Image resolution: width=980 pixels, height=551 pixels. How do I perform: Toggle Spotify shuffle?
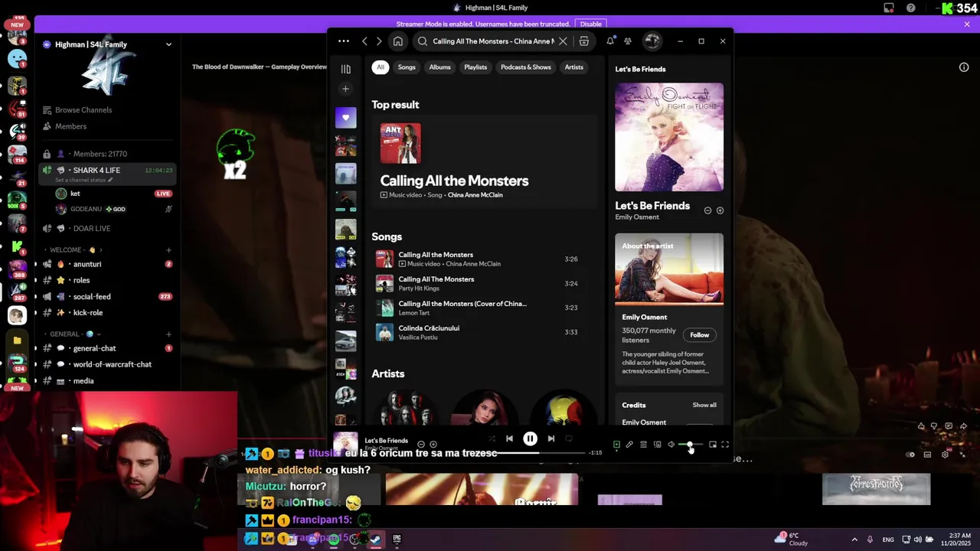click(491, 439)
